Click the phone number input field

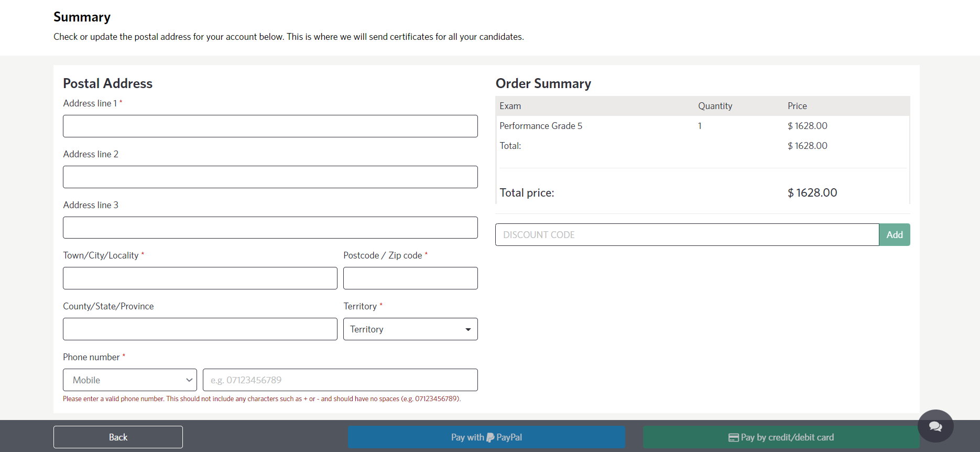340,380
